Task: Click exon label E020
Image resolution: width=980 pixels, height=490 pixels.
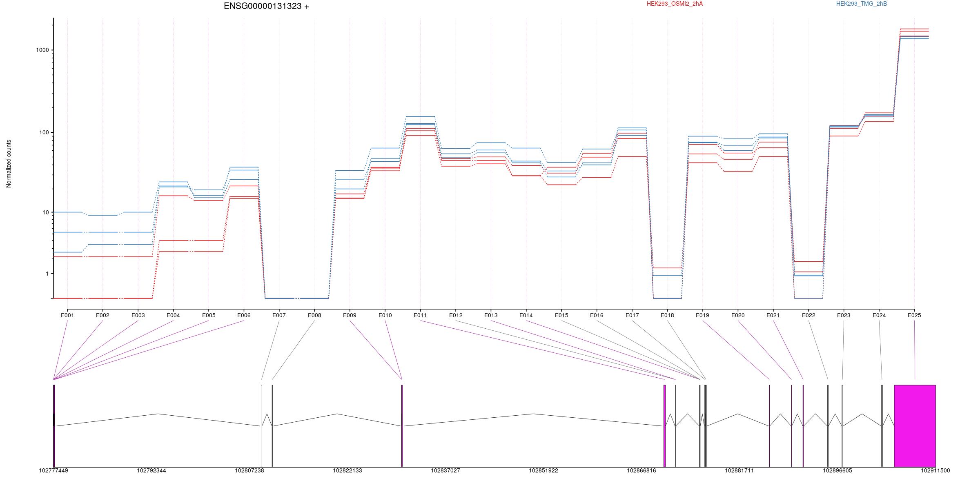Action: (738, 315)
